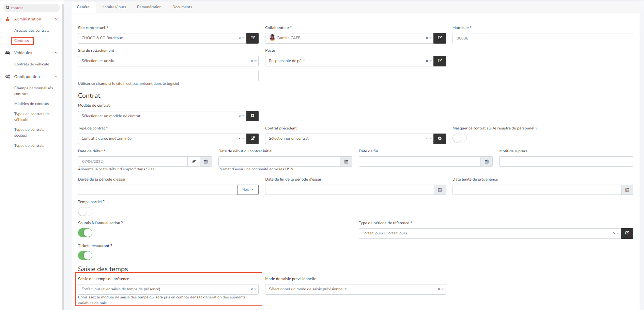Click the Motif de rupture input field
This screenshot has height=310, width=644.
pos(566,161)
